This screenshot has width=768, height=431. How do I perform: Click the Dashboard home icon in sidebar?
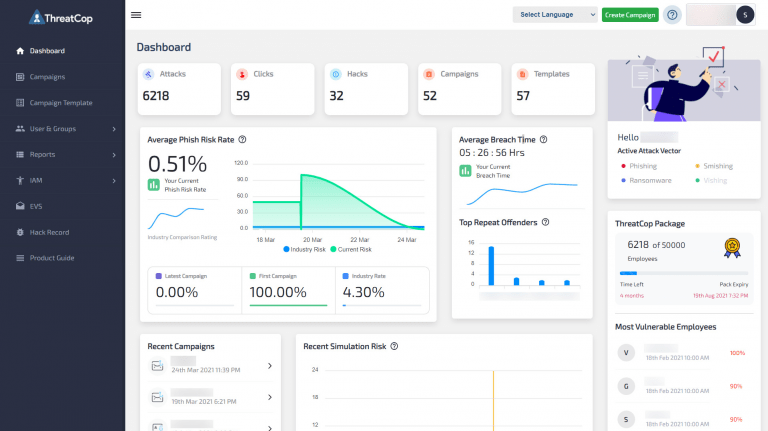pyautogui.click(x=21, y=51)
